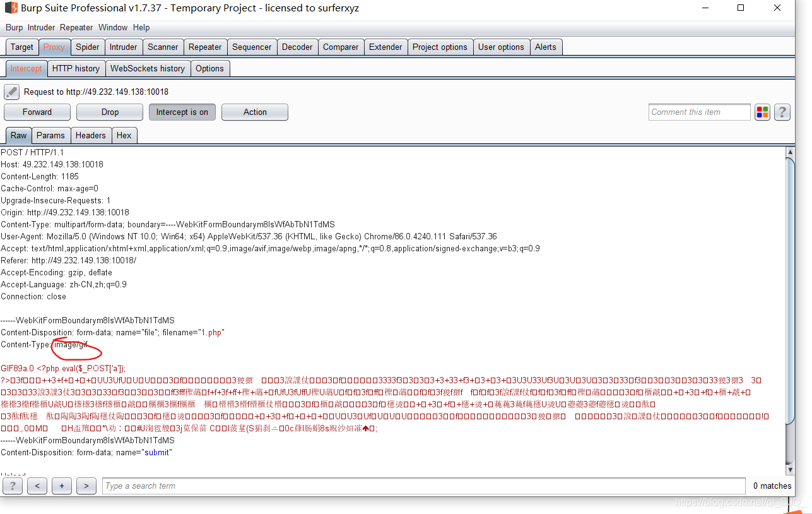
Task: Switch to the Target tab
Action: tap(21, 47)
